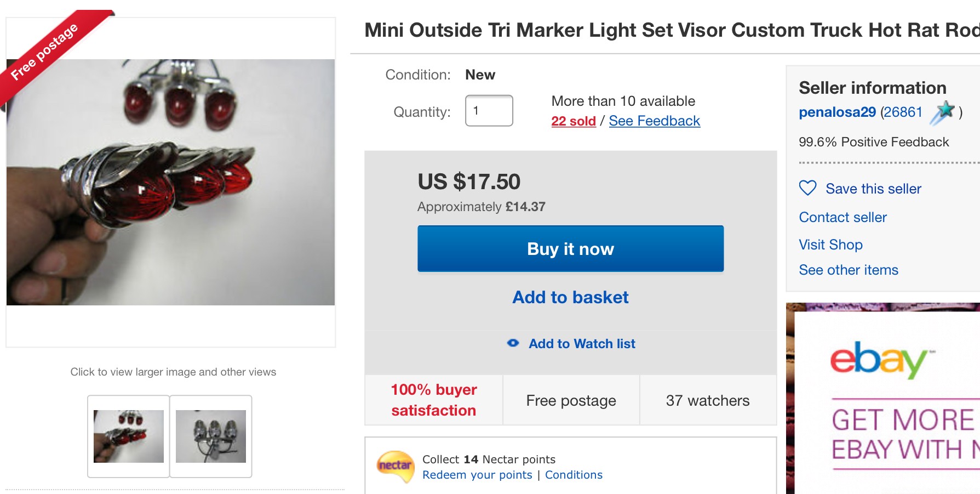The image size is (980, 494).
Task: Click the Free postage corner ribbon
Action: [x=45, y=52]
